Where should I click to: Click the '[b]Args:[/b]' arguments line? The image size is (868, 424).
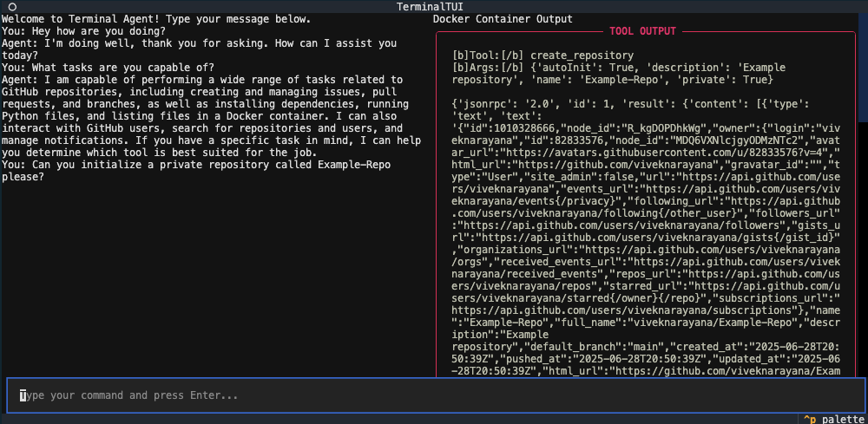click(x=618, y=74)
